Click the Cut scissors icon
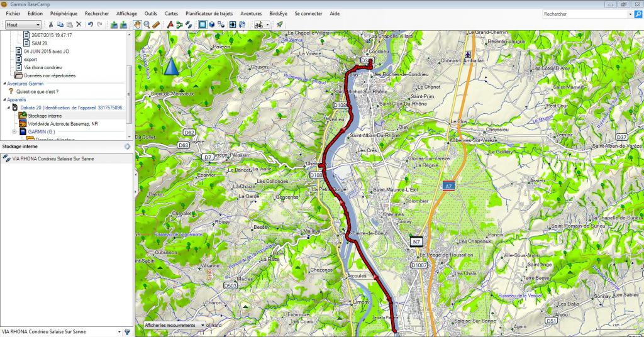Image resolution: width=644 pixels, height=337 pixels. [x=51, y=25]
